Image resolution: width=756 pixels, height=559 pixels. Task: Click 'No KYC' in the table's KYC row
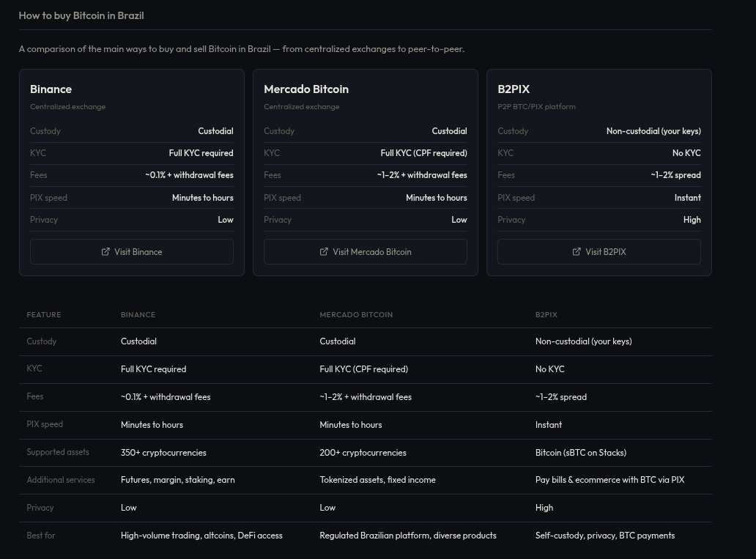549,369
